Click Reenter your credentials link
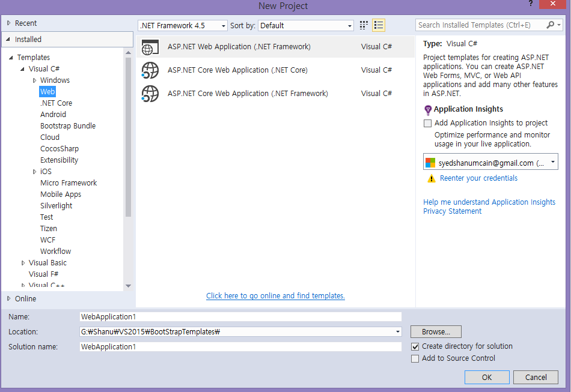This screenshot has height=392, width=571. pos(478,178)
